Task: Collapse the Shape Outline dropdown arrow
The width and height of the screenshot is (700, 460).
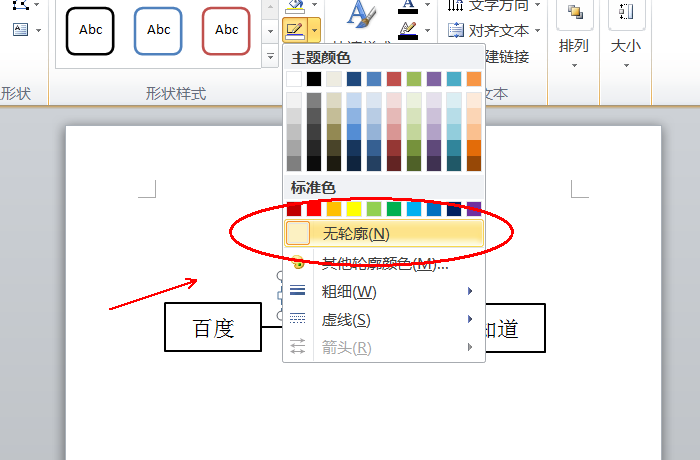Action: (315, 30)
